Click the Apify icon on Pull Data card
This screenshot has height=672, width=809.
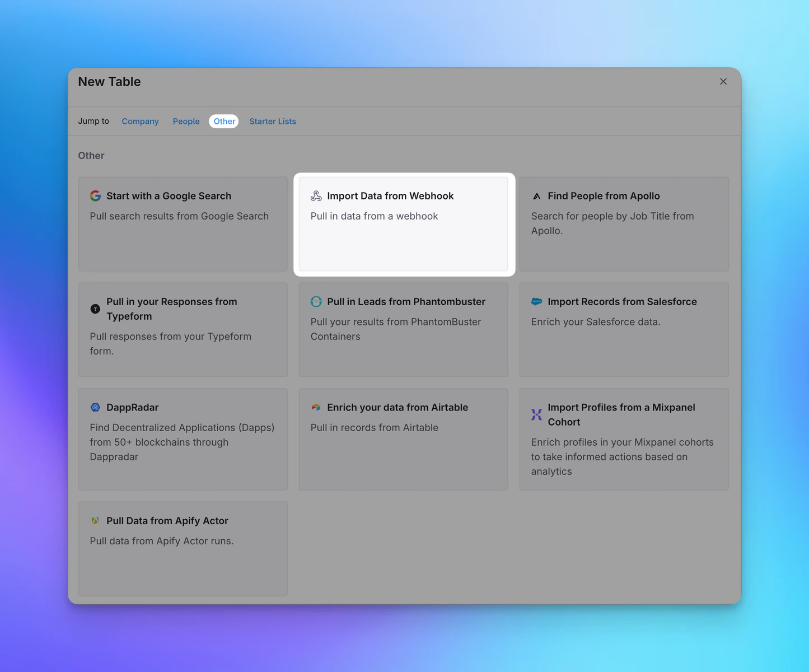point(95,521)
